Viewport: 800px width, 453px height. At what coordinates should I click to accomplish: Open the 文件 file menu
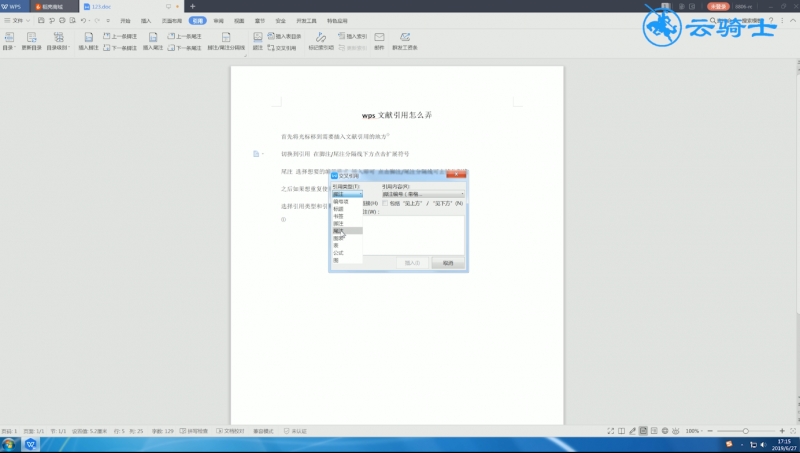click(x=17, y=20)
